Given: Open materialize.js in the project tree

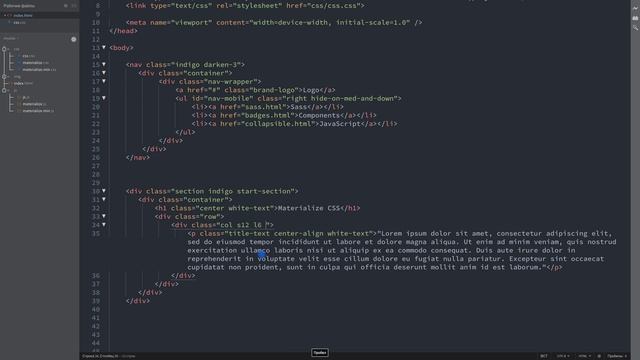Looking at the screenshot, I should (x=35, y=104).
